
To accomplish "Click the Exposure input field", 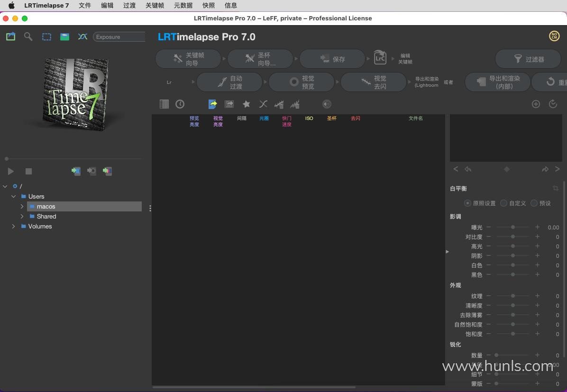I will point(119,37).
